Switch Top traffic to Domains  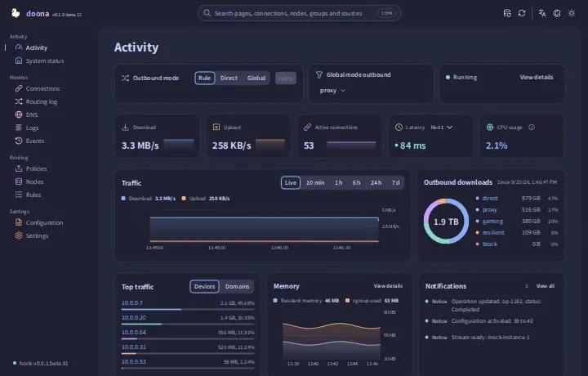tap(237, 286)
